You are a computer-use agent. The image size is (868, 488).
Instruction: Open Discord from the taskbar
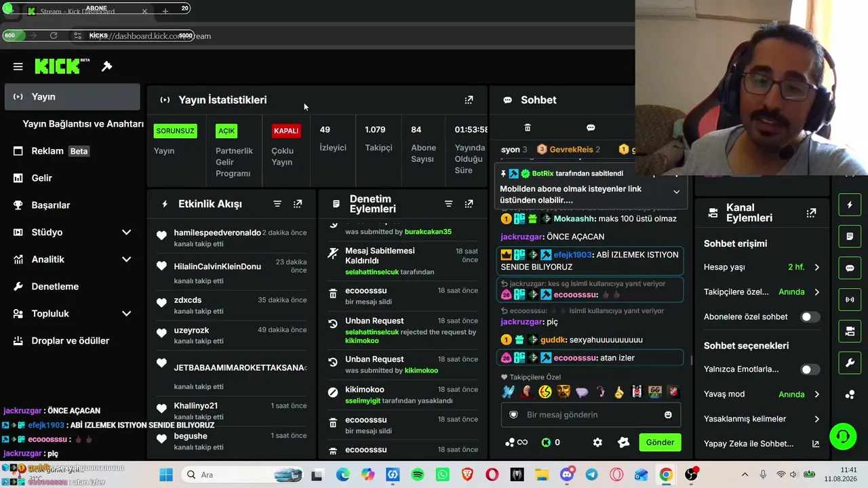pyautogui.click(x=567, y=475)
